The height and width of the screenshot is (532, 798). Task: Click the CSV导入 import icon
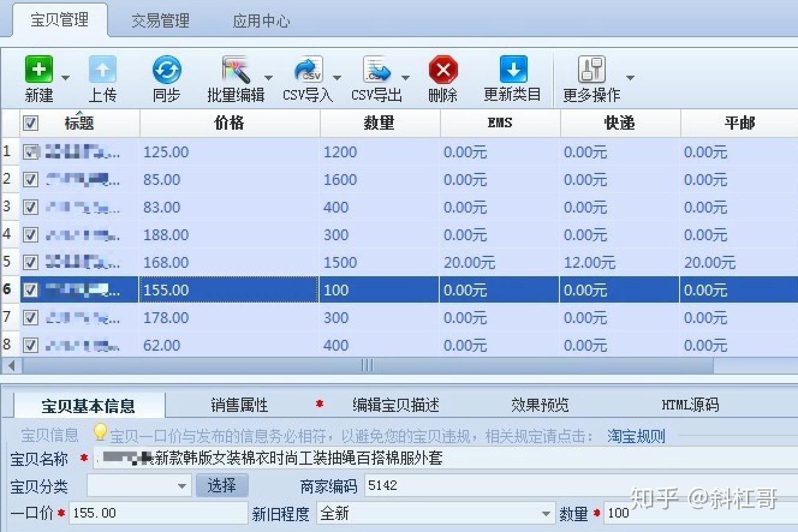(x=308, y=70)
